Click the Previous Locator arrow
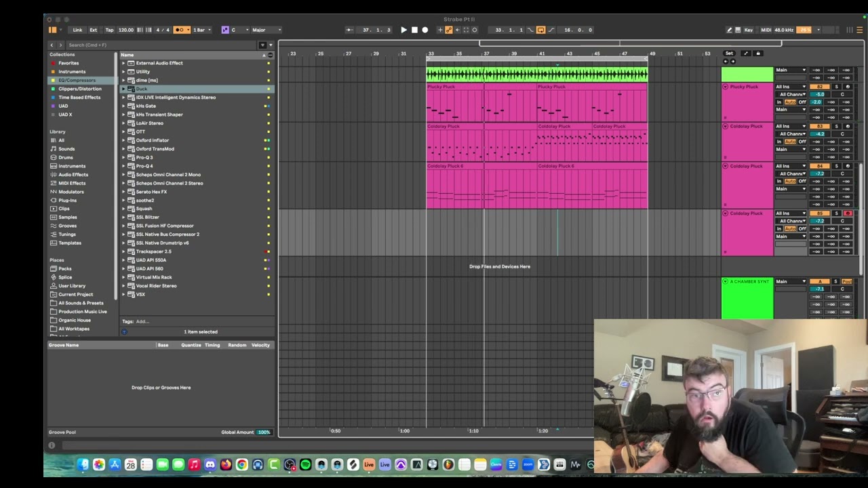Viewport: 868px width, 488px height. (x=726, y=62)
